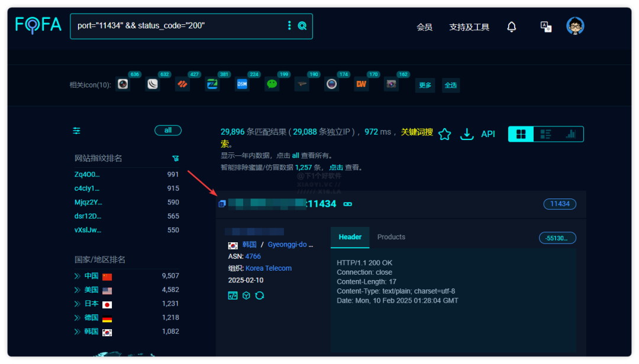This screenshot has width=639, height=364.
Task: Select the WeChat related icon filter
Action: 272,84
